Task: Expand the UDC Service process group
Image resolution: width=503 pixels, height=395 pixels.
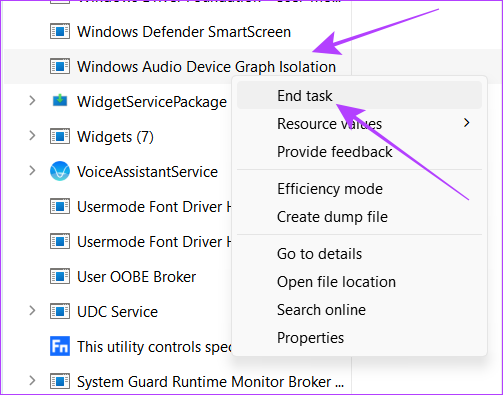Action: 32,311
